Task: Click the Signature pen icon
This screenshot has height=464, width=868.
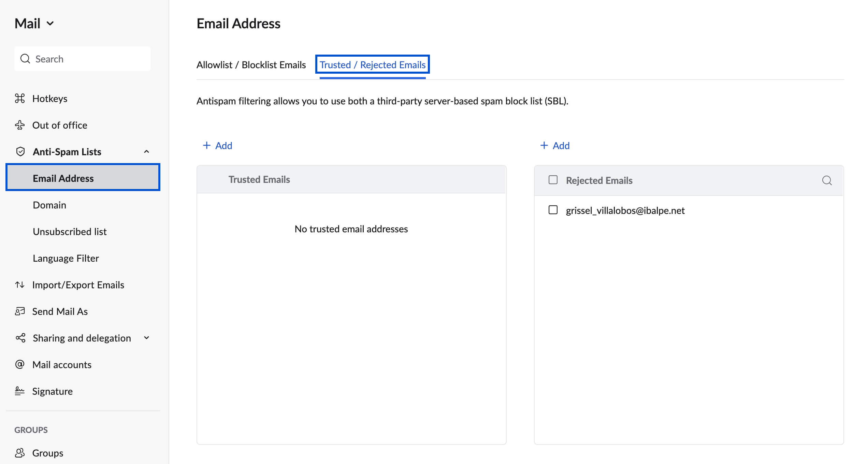Action: (19, 391)
